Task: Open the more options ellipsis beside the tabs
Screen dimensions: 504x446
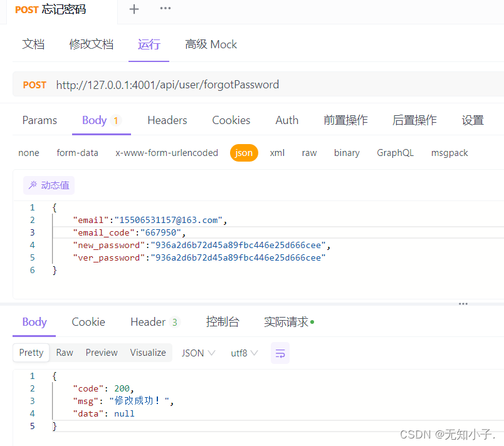Action: 165,8
